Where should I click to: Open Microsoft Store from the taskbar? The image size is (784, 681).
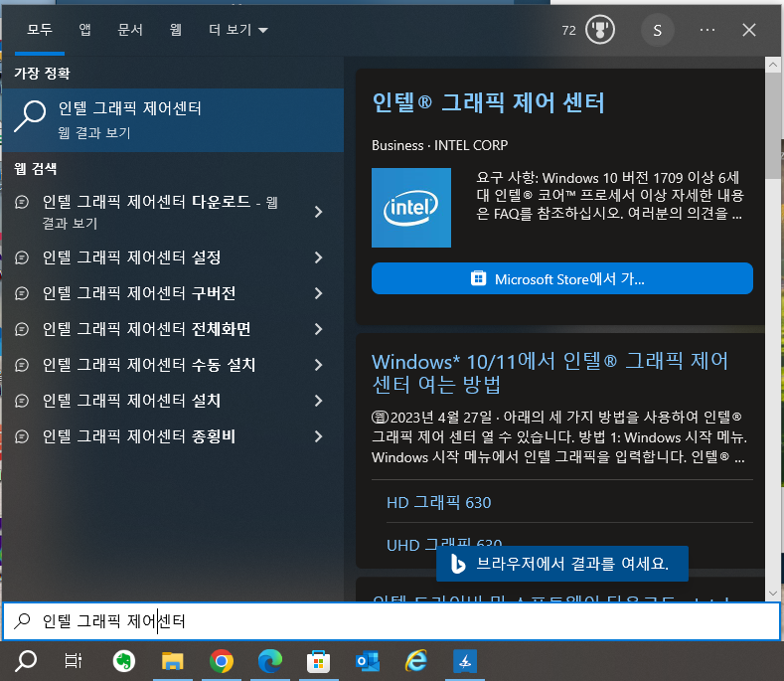[319, 661]
